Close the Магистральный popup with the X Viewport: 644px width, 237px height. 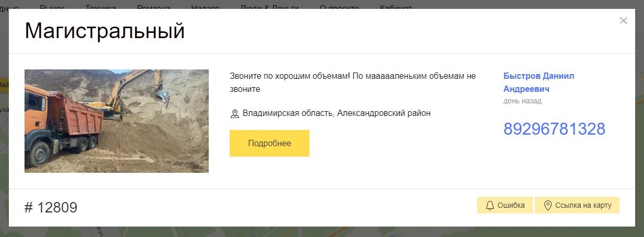(x=623, y=21)
